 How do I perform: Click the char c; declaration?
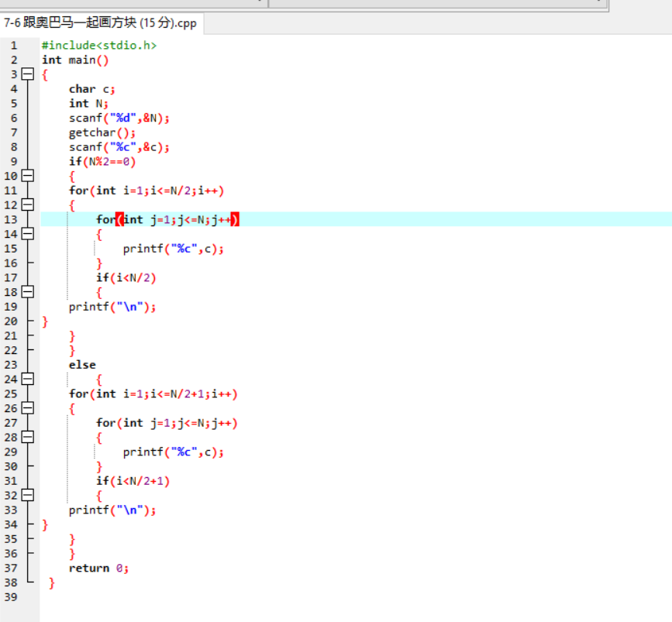point(91,89)
